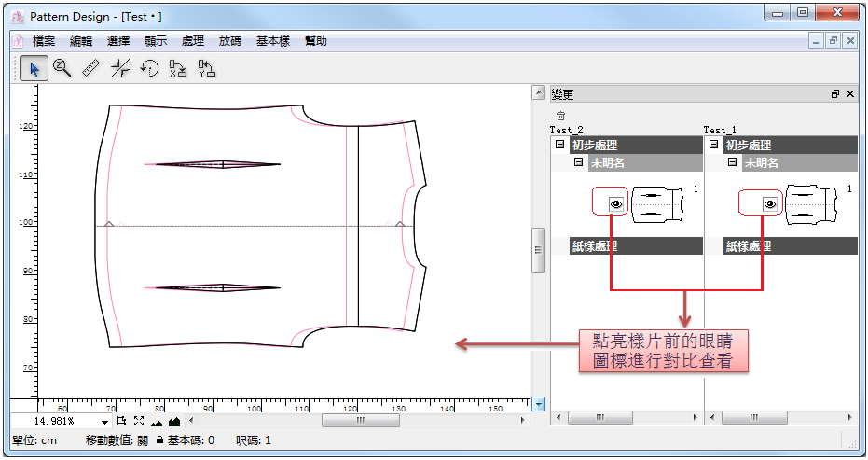
Task: Select the Test_1 pattern thumbnail
Action: click(x=815, y=202)
